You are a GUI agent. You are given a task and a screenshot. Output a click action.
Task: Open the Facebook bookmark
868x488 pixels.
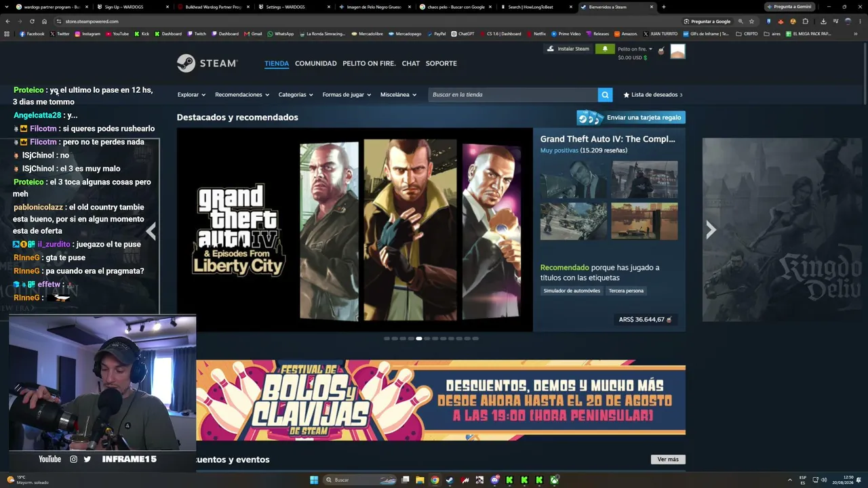click(32, 34)
